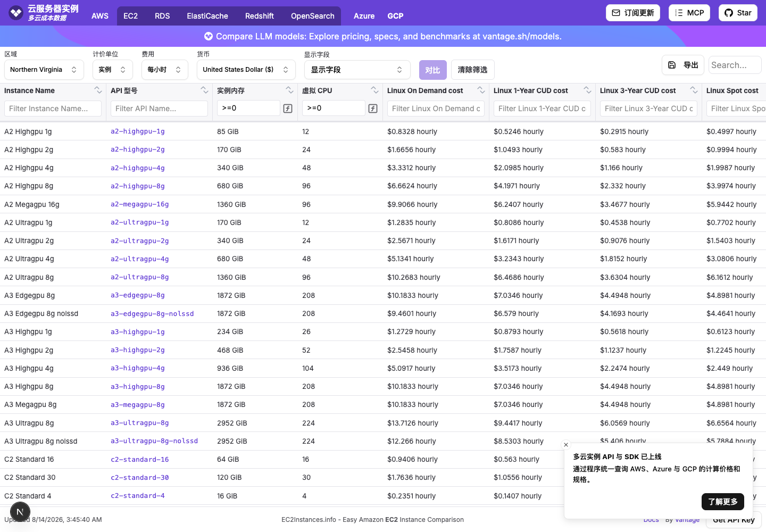The height and width of the screenshot is (532, 766).
Task: Open the 计价单位 实例 dropdown
Action: tap(113, 70)
